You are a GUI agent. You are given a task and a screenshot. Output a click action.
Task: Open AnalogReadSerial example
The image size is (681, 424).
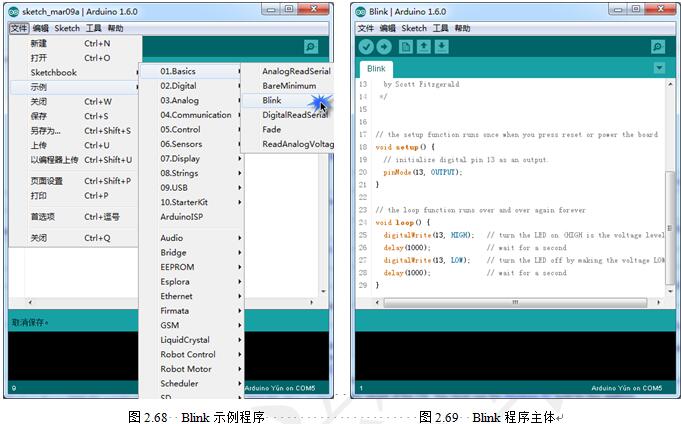pyautogui.click(x=288, y=71)
